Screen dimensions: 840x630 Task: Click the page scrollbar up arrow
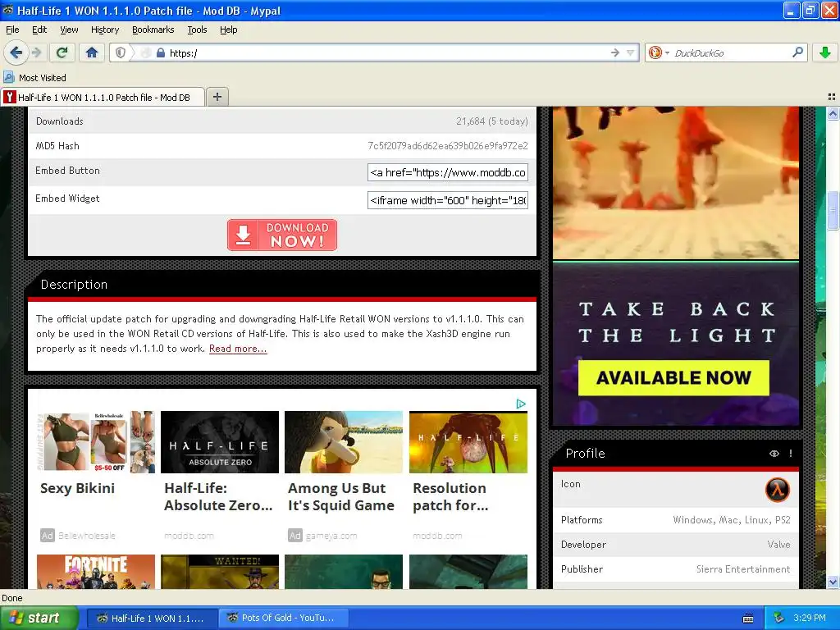coord(833,113)
